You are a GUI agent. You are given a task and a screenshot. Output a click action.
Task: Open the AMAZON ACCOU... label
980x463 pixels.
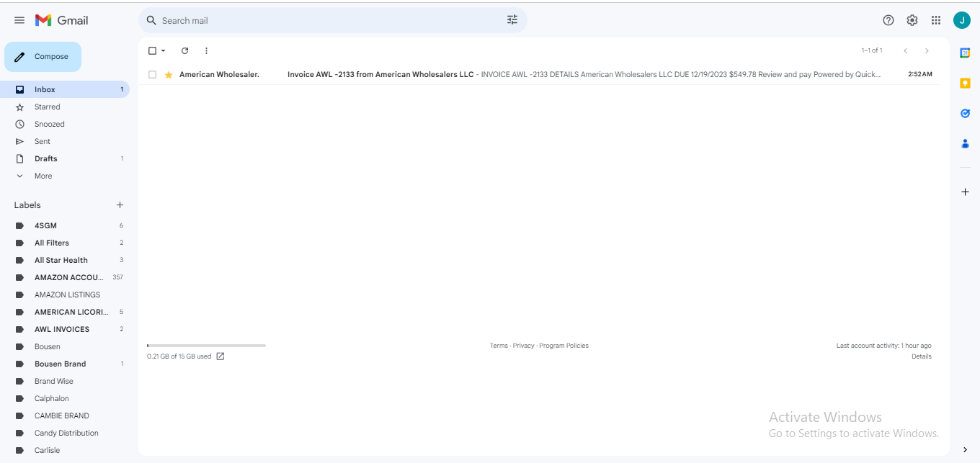pyautogui.click(x=65, y=277)
